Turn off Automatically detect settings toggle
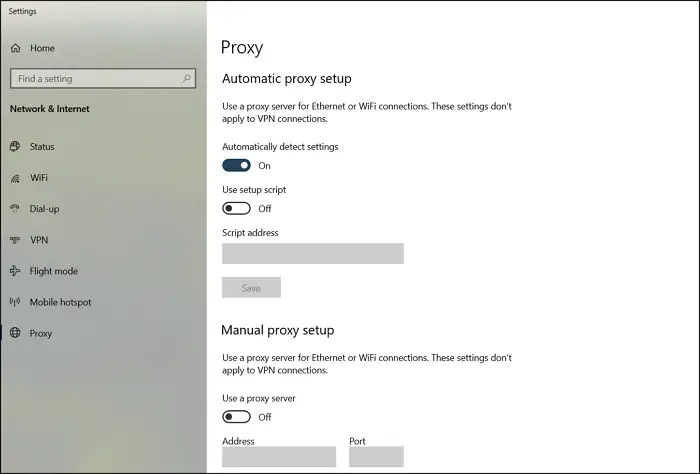Screen dimensions: 700x474 [x=236, y=166]
